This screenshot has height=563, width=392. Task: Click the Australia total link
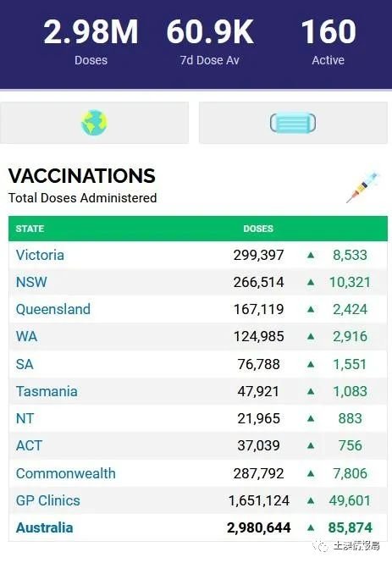[45, 527]
